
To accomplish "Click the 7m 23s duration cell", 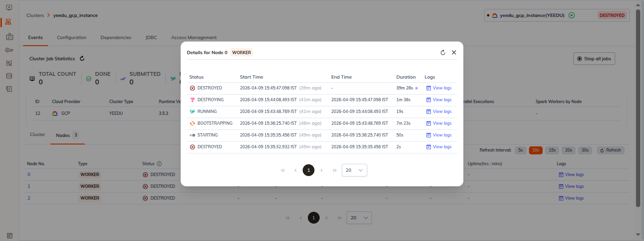I will click(x=403, y=123).
